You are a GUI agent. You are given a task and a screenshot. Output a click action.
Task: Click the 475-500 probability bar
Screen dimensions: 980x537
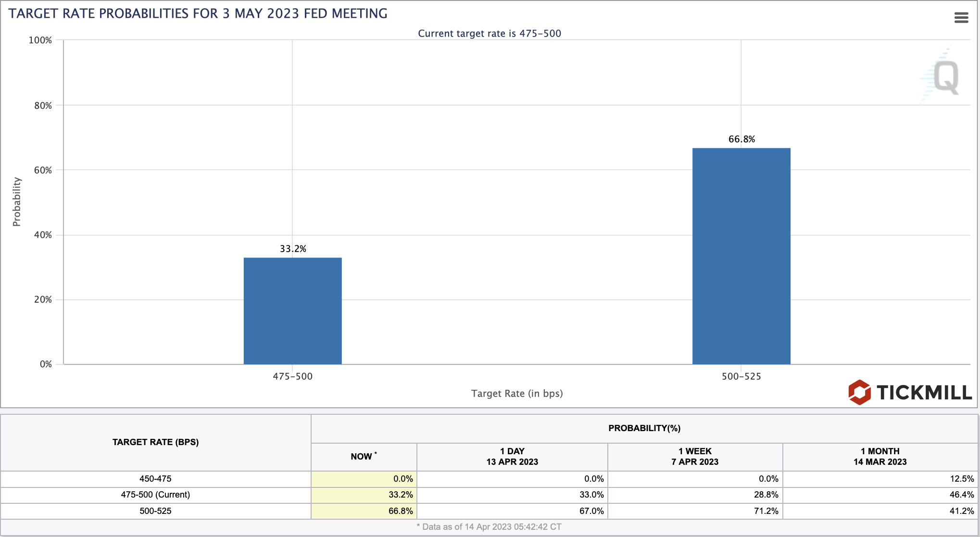(292, 311)
